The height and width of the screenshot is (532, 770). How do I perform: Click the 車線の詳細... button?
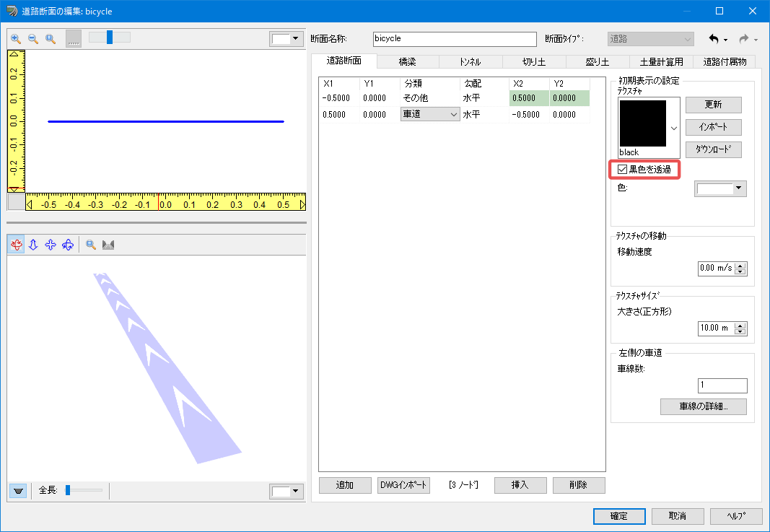pyautogui.click(x=703, y=406)
